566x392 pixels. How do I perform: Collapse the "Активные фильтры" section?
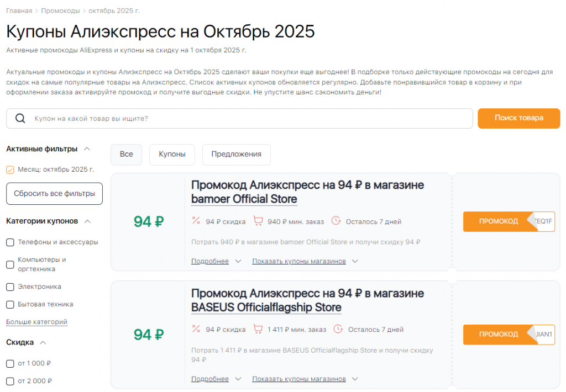click(x=87, y=149)
